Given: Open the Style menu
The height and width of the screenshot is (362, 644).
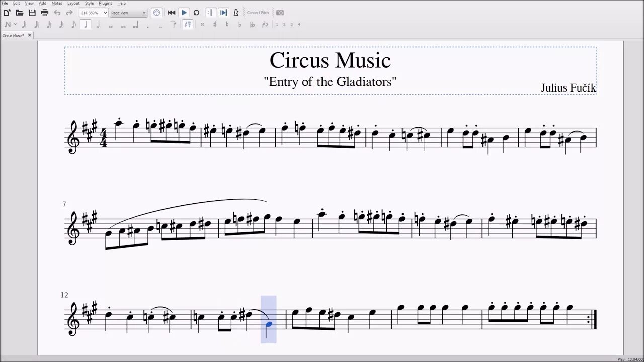Looking at the screenshot, I should [x=89, y=3].
